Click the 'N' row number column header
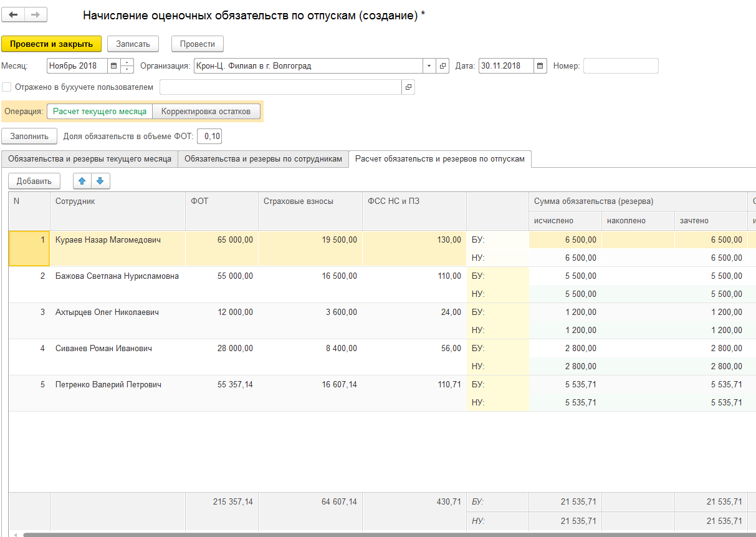The height and width of the screenshot is (537, 756). (29, 211)
